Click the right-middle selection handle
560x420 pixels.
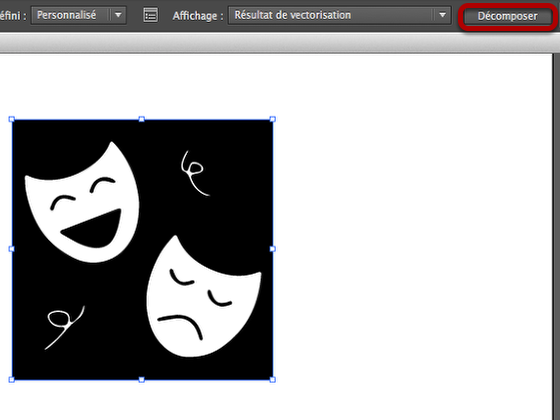coord(272,249)
